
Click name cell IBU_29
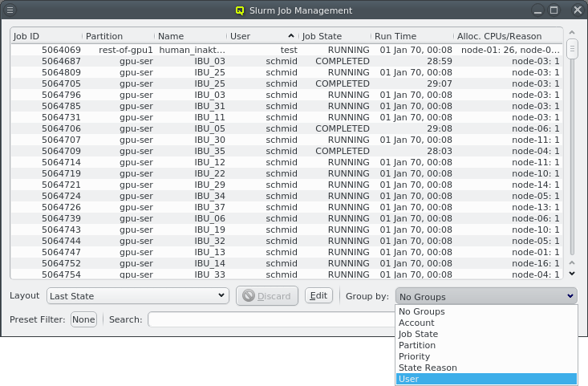coord(209,185)
